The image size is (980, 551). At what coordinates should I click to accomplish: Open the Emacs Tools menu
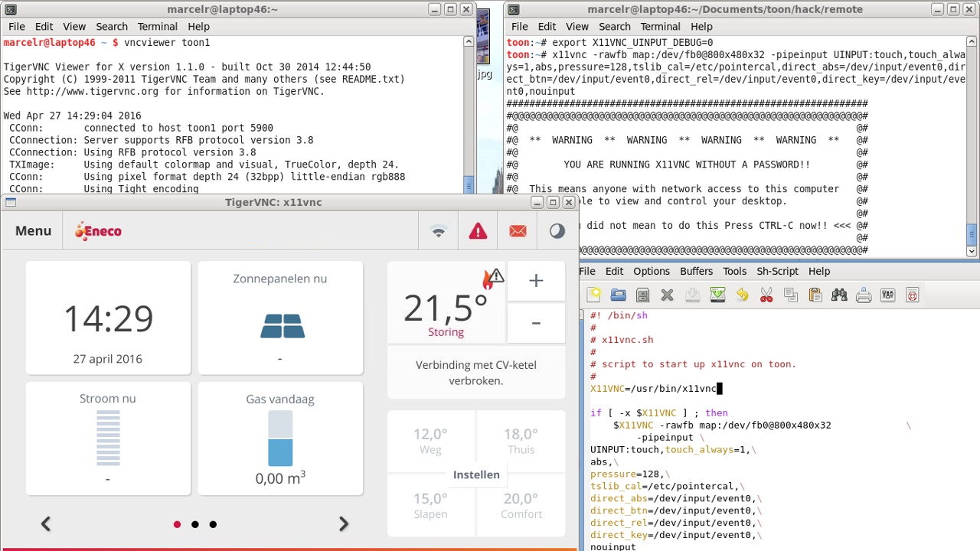[x=734, y=271]
